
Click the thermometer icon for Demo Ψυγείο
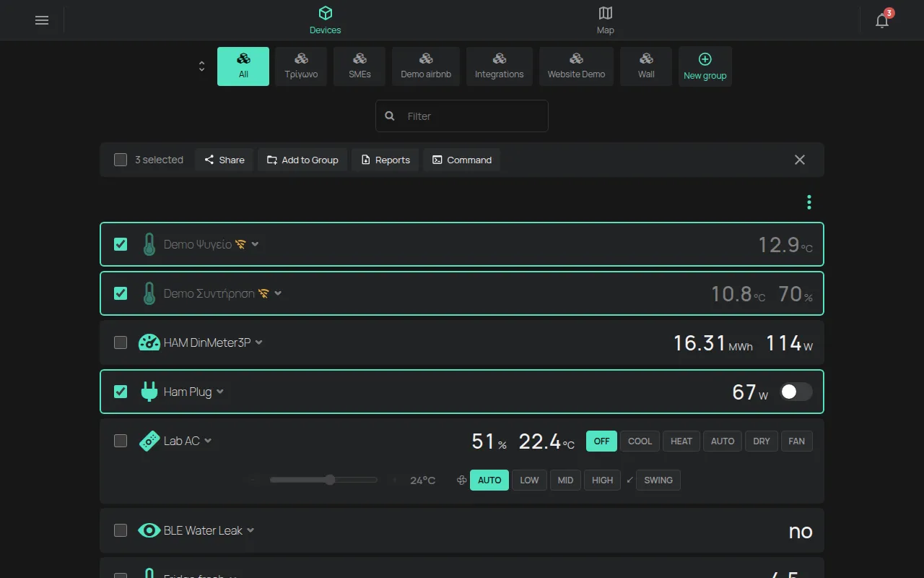pos(149,244)
